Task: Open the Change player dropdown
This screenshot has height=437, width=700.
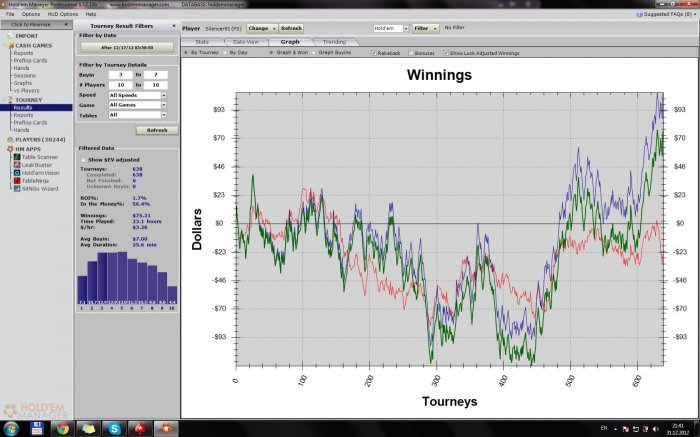Action: (262, 28)
